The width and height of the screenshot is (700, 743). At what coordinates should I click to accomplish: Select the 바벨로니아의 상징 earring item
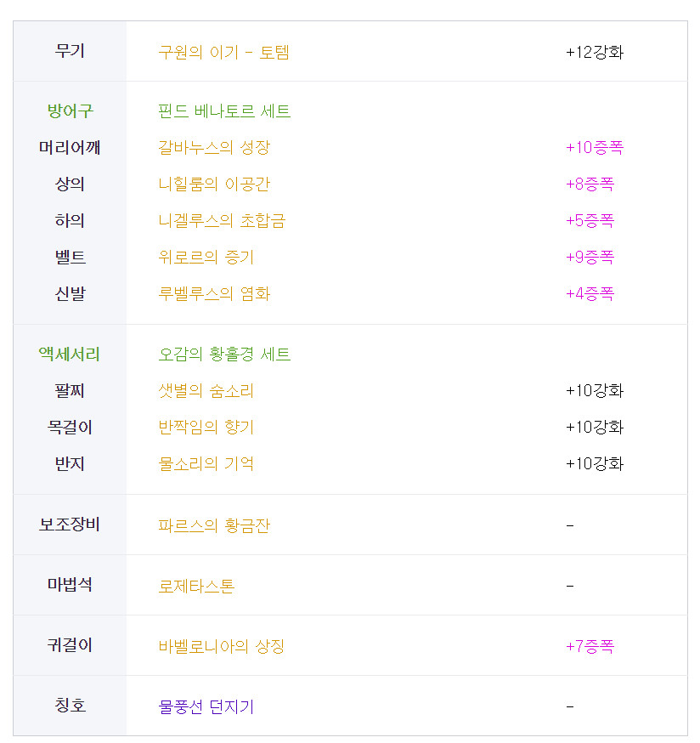pos(221,646)
